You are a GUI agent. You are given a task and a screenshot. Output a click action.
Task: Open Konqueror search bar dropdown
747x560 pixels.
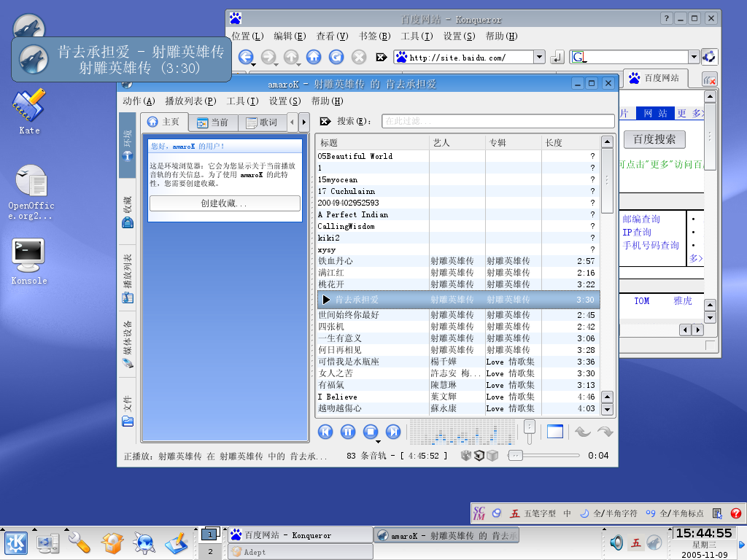point(694,57)
